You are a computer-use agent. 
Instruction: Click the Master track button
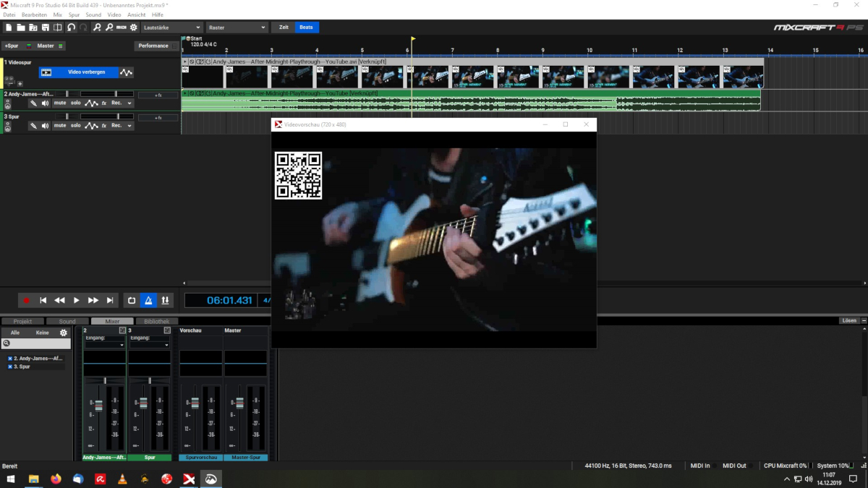[46, 46]
